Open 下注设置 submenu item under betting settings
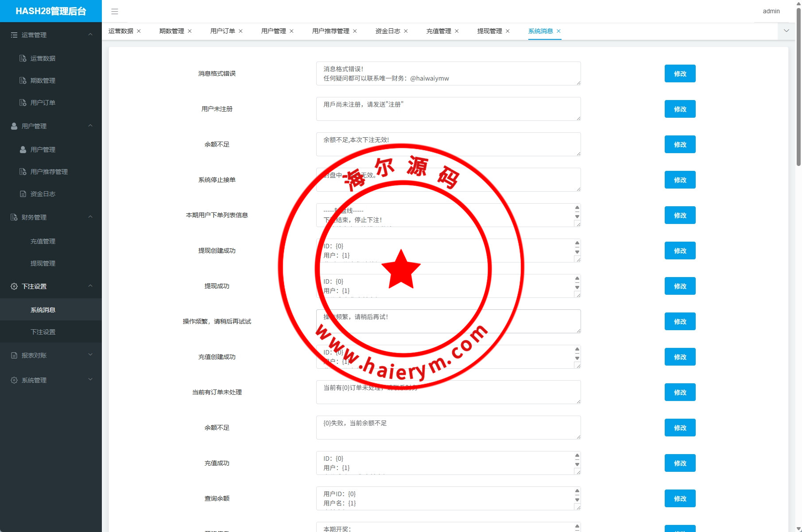Viewport: 802px width, 532px height. [43, 332]
